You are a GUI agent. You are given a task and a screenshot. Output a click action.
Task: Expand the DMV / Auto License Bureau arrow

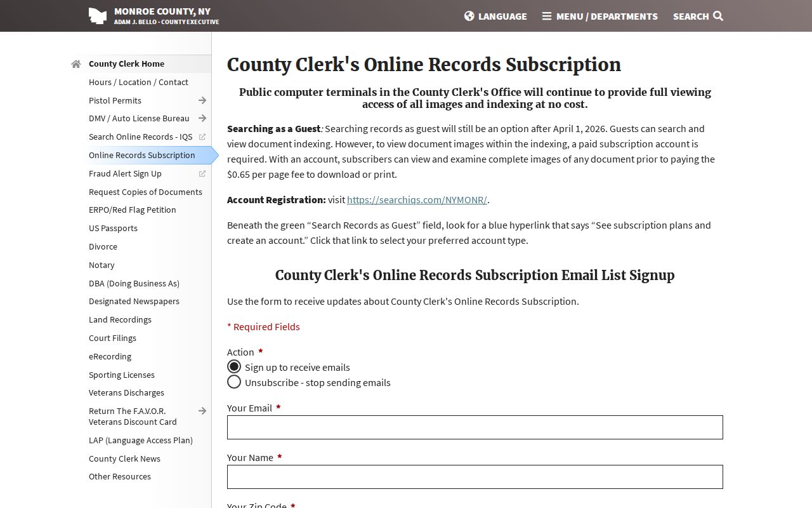(202, 118)
